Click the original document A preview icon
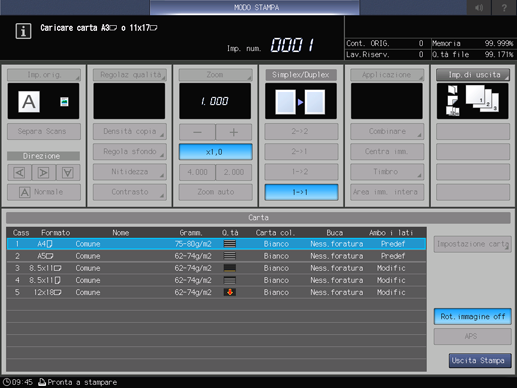The image size is (517, 388). click(x=29, y=102)
